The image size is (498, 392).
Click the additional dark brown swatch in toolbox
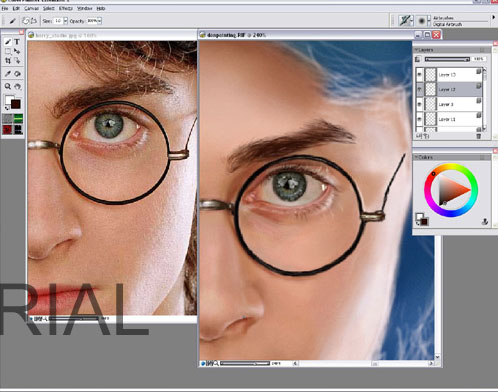point(16,104)
